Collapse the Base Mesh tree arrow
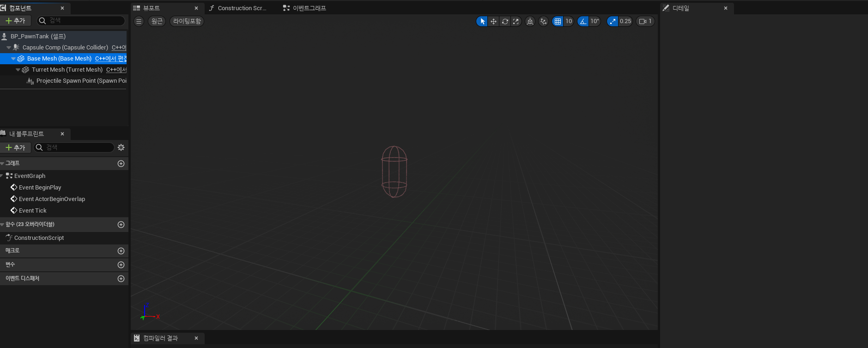This screenshot has height=348, width=868. pos(13,59)
